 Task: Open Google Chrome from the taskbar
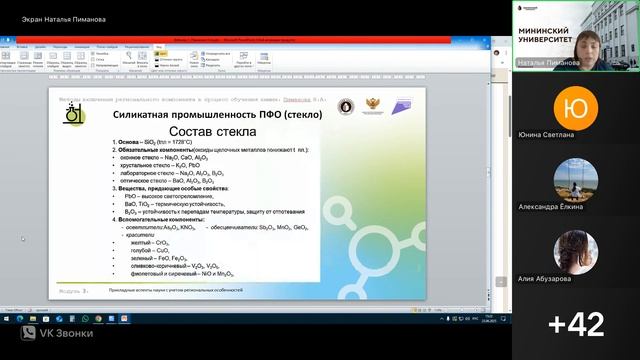[x=98, y=319]
